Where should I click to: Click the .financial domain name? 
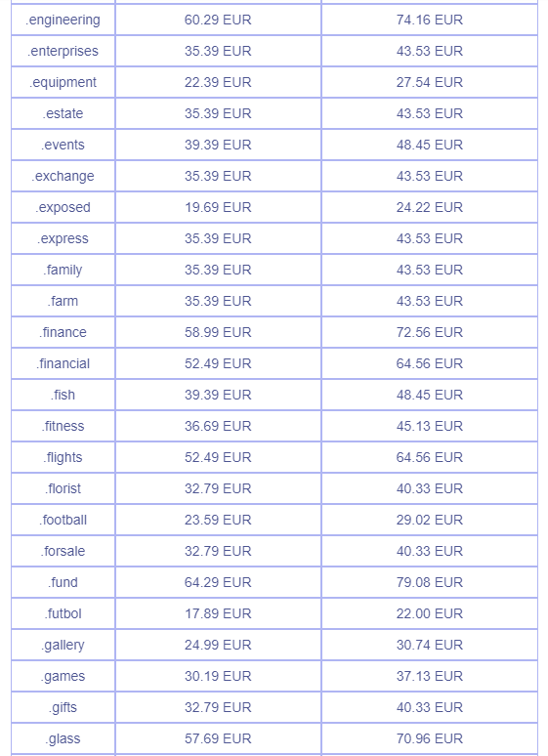pos(63,363)
